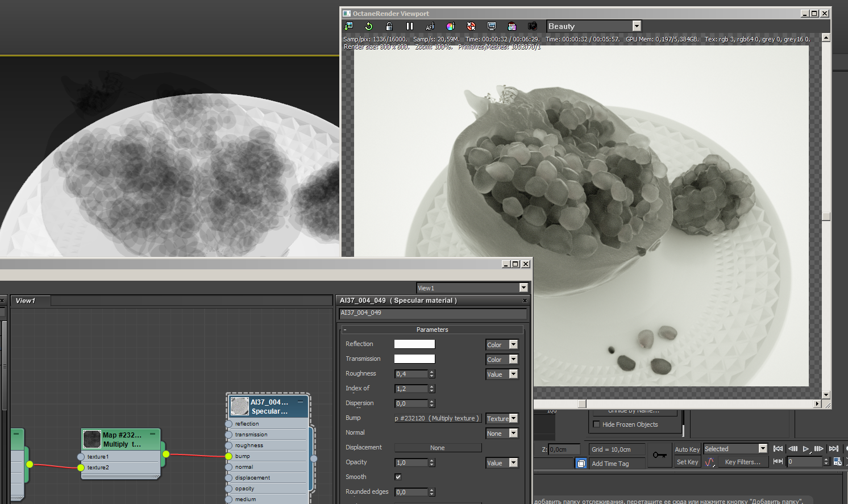Activate the autofocus picker tool
848x504 pixels.
[430, 26]
